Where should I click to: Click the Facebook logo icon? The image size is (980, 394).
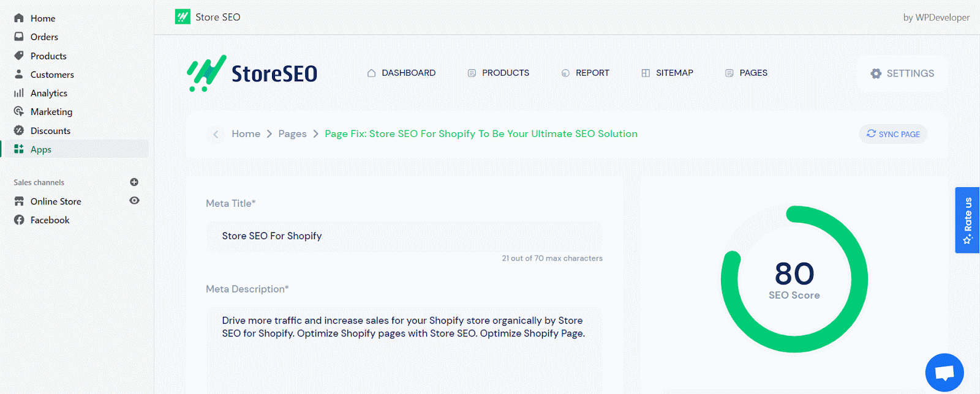[19, 220]
